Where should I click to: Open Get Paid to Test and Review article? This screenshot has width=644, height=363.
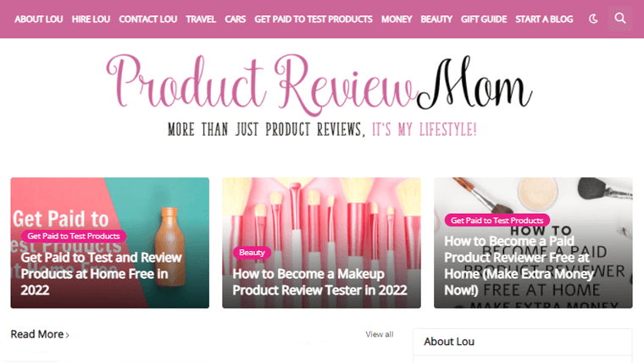(x=102, y=273)
